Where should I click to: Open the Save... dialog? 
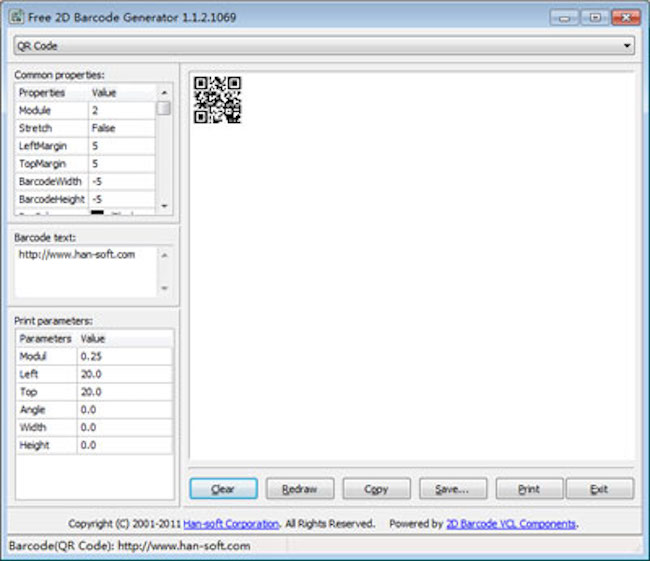(x=453, y=489)
